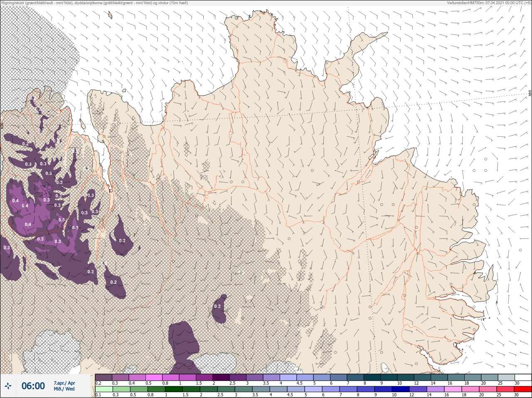Screen dimensions: 532x398
Task: Click the map title starting 'Rigning/skúrir'
Action: click(95, 3)
